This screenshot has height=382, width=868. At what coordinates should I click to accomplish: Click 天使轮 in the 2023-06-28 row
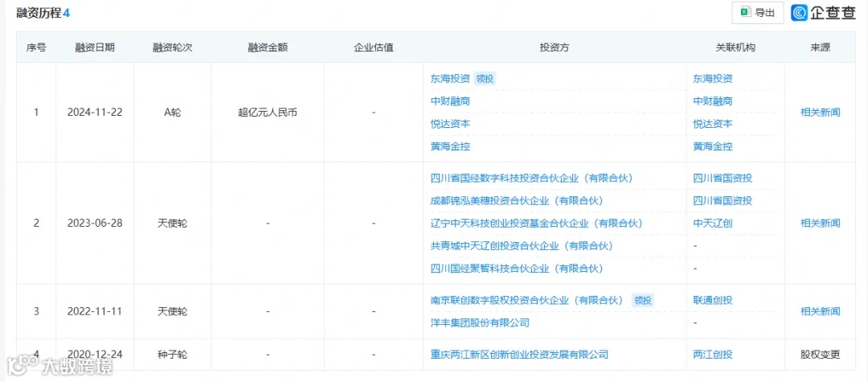(x=173, y=223)
